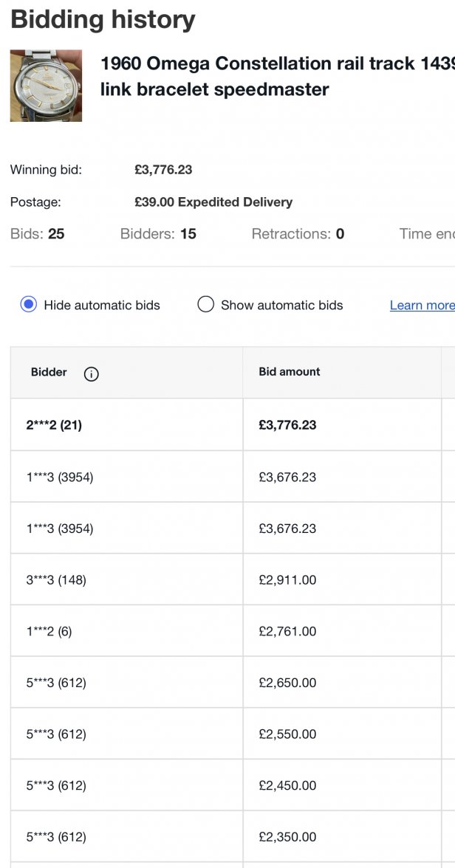Click the £2,350.00 bid amount
The width and height of the screenshot is (455, 868).
pos(287,837)
